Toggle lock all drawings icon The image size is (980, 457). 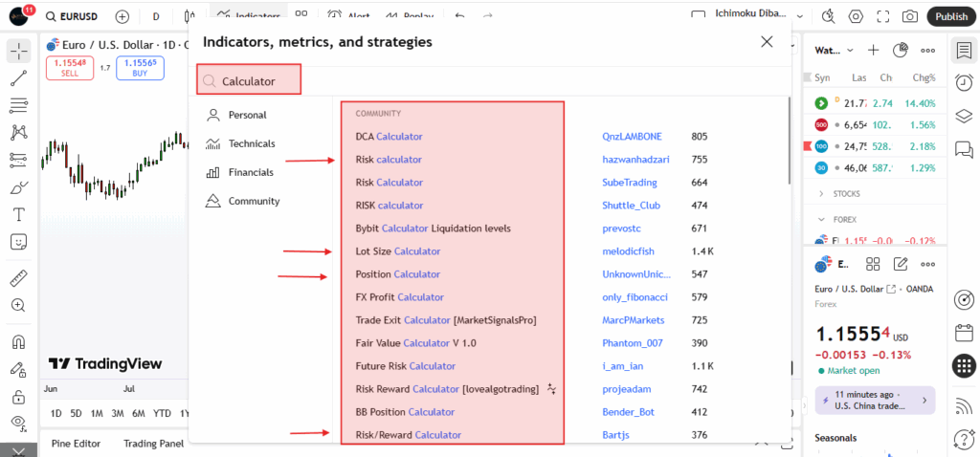click(x=19, y=396)
